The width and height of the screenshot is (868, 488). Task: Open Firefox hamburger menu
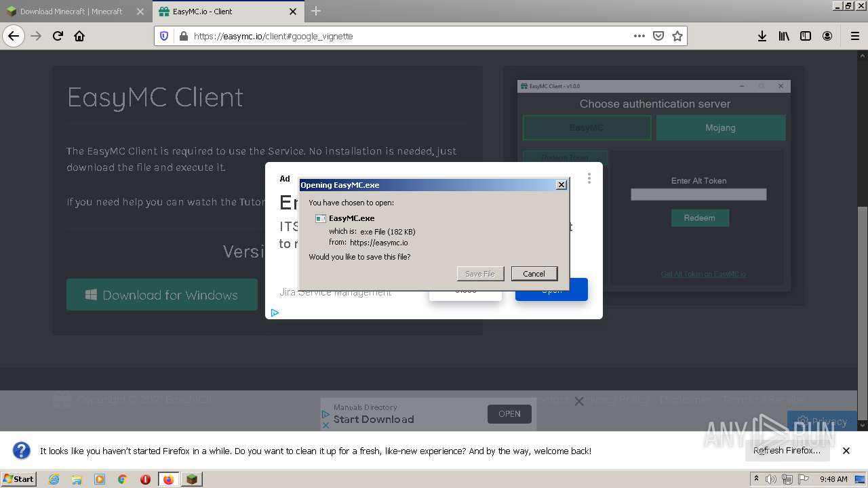[854, 36]
